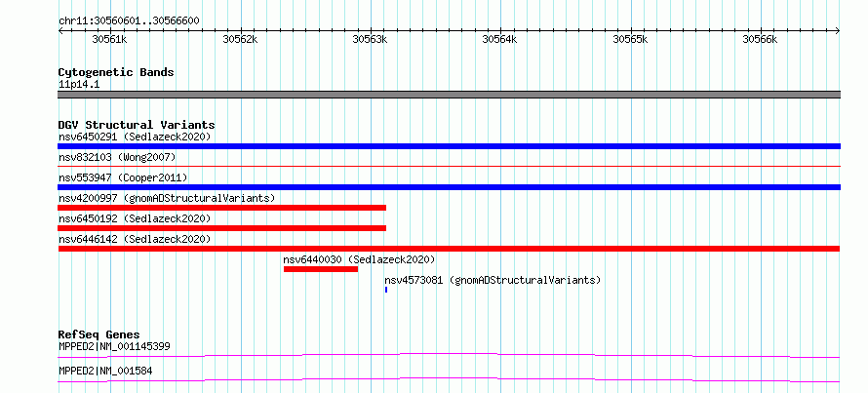This screenshot has height=393, width=868.
Task: Click the MPPED2|NM_001145399 magenta transcript line
Action: click(x=449, y=355)
